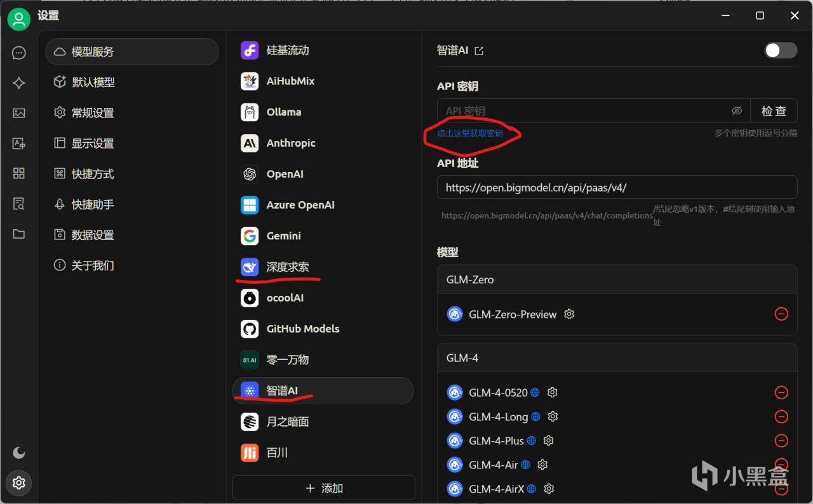Open settings gear for GLM-4-0520
The height and width of the screenshot is (504, 813).
(553, 392)
